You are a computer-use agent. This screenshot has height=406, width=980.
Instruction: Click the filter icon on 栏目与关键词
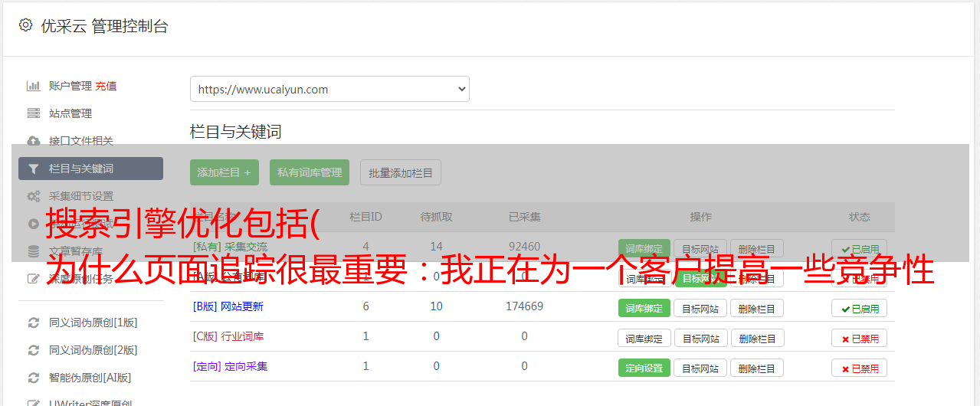[x=33, y=169]
